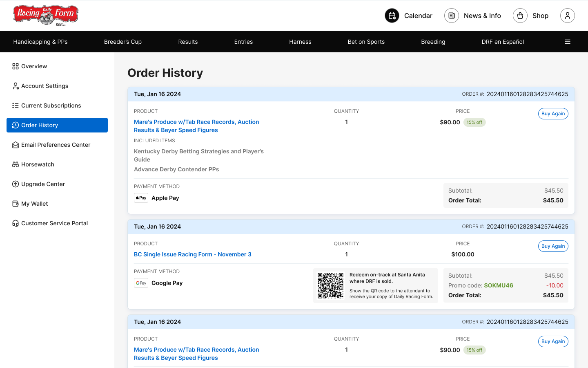Click the My Wallet icon

16,204
